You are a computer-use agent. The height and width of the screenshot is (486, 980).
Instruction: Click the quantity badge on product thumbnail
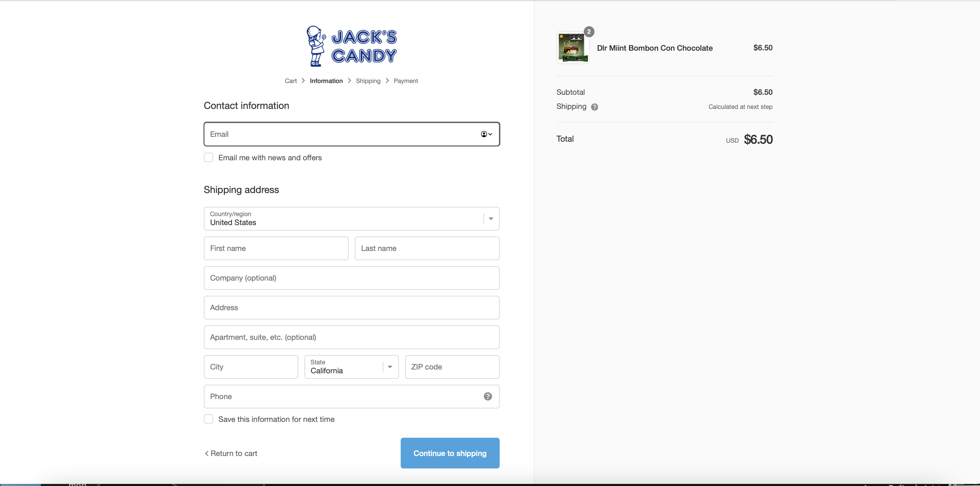pyautogui.click(x=589, y=32)
